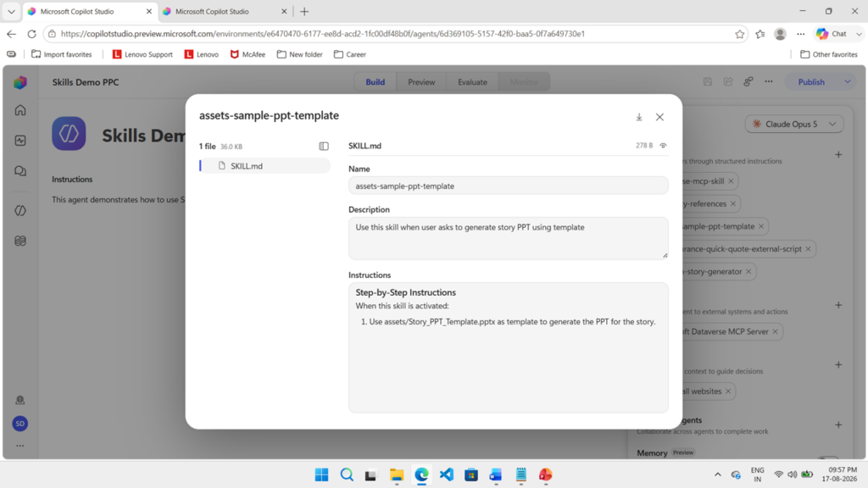Click the share agent icon
This screenshot has width=868, height=488.
tap(728, 82)
